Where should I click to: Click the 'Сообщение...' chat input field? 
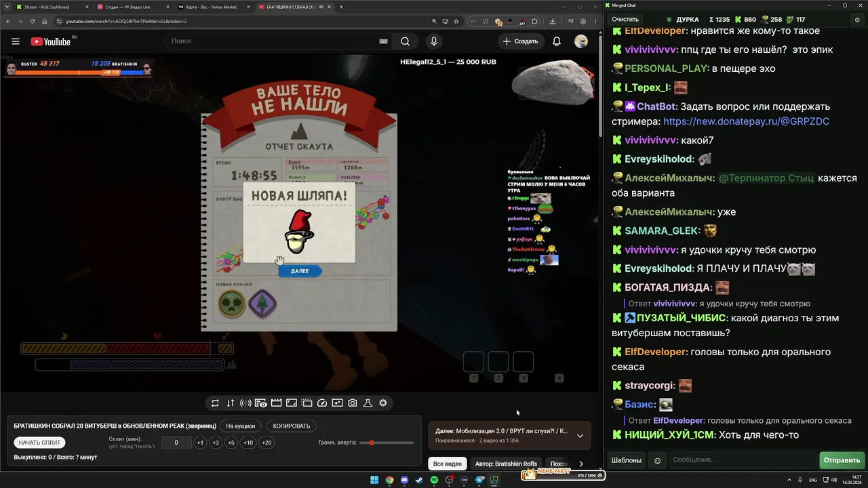(743, 460)
